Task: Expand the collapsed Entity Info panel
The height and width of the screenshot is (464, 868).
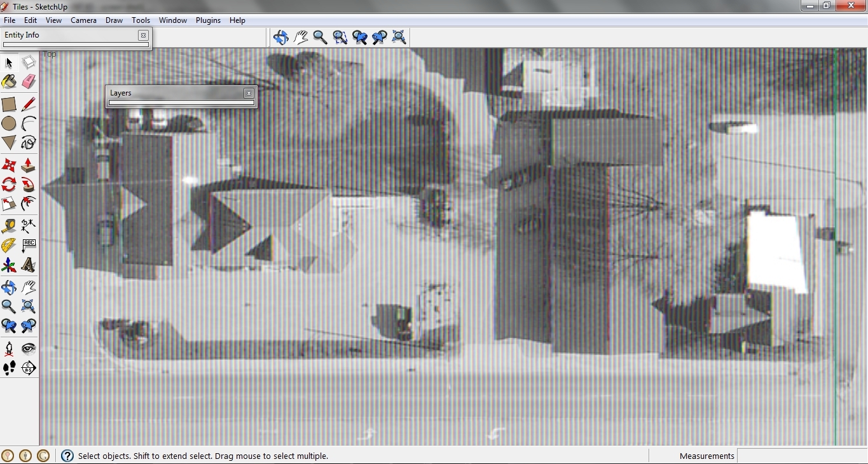Action: 70,36
